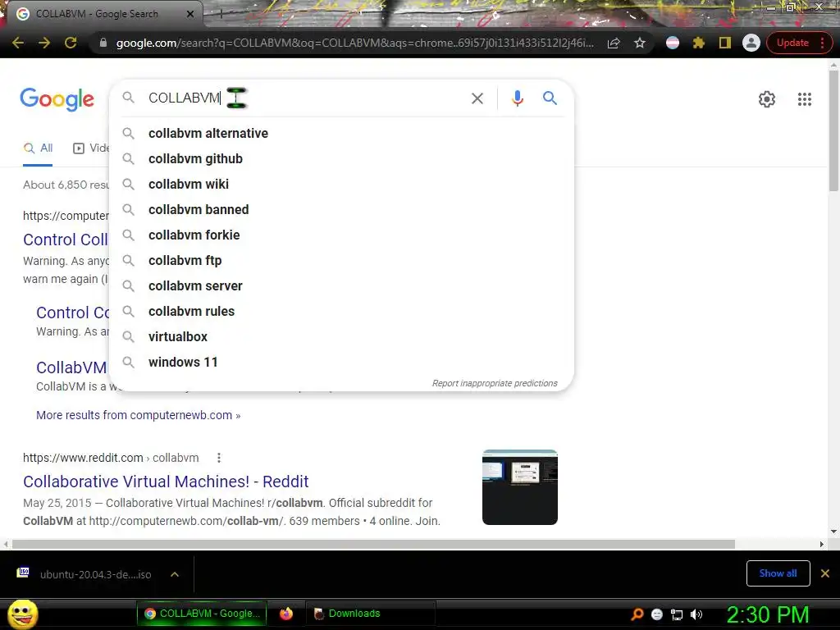Open the network tray icon
Screen dimensions: 840x630
point(677,614)
